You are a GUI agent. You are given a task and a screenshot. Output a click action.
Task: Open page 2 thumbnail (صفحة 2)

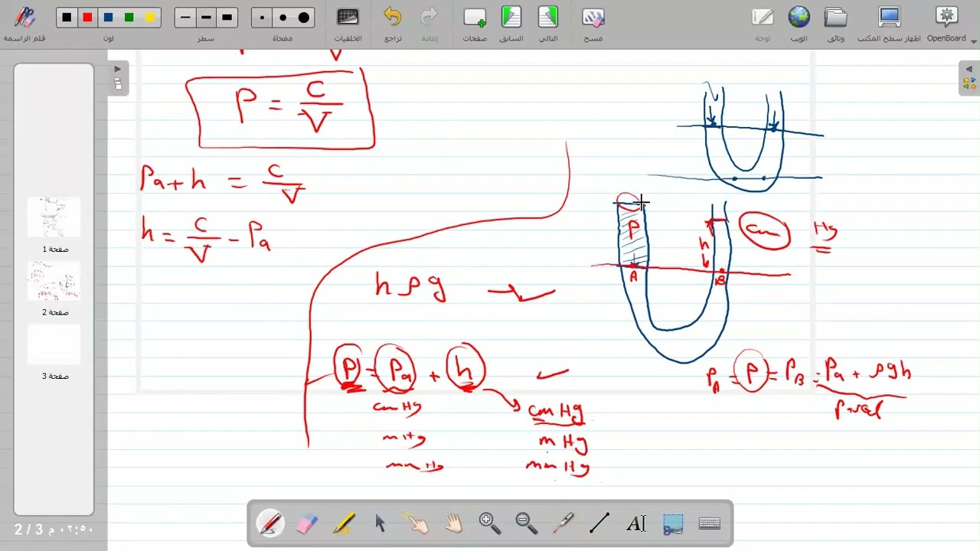click(x=54, y=282)
